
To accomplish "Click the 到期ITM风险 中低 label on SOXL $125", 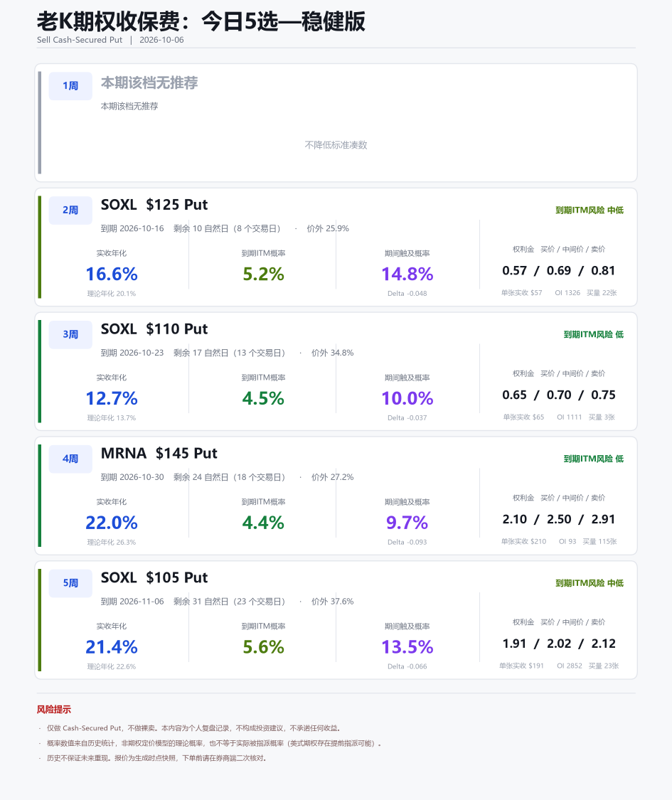I will (x=590, y=210).
